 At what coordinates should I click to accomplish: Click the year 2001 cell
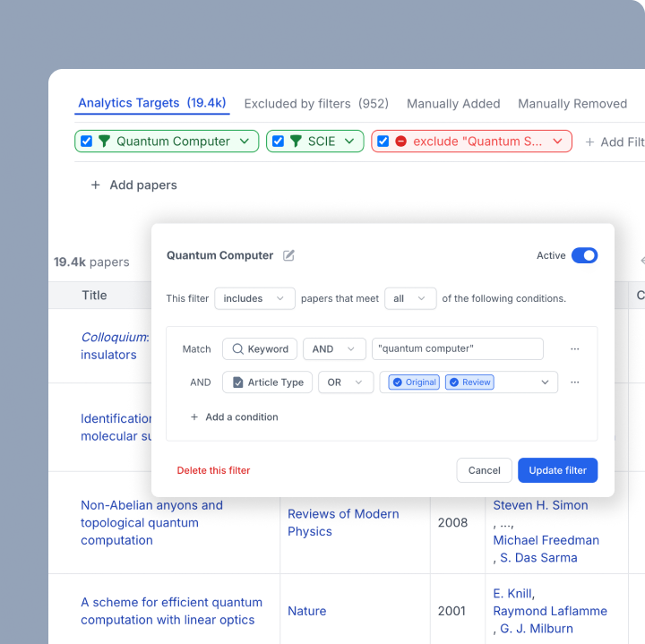click(451, 611)
